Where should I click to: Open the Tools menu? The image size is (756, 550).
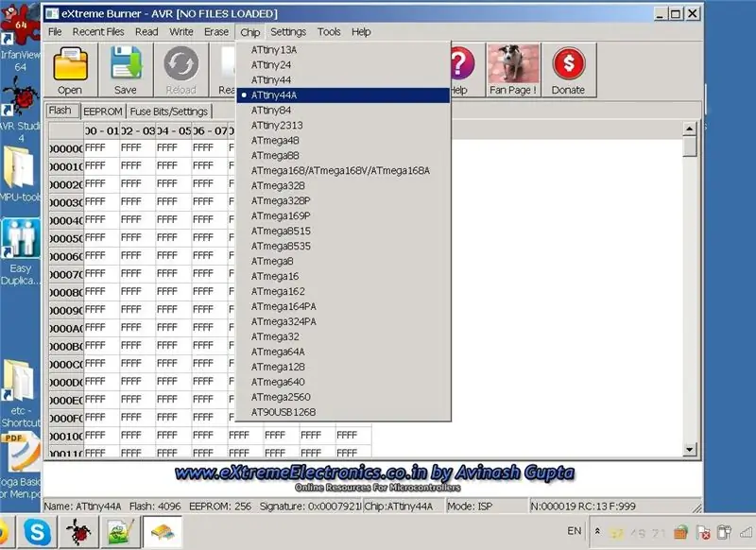329,32
